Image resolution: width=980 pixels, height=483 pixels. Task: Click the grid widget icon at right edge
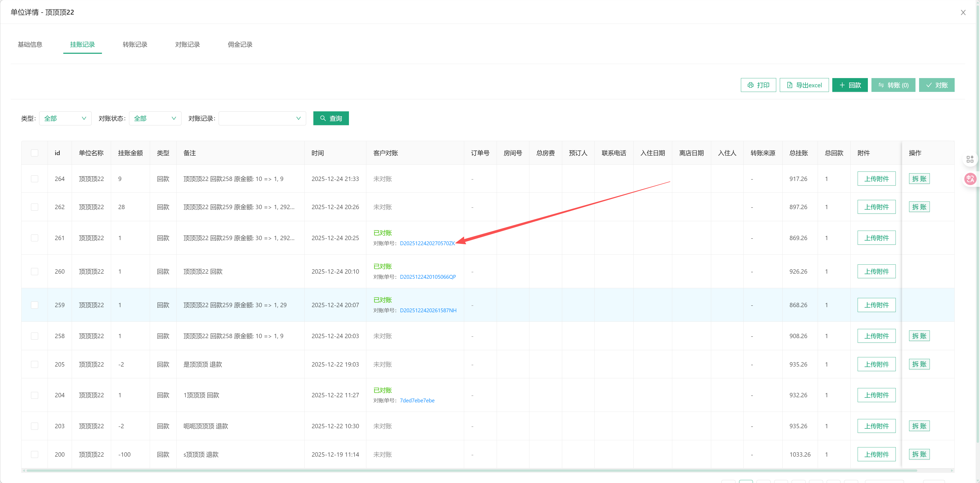tap(970, 159)
